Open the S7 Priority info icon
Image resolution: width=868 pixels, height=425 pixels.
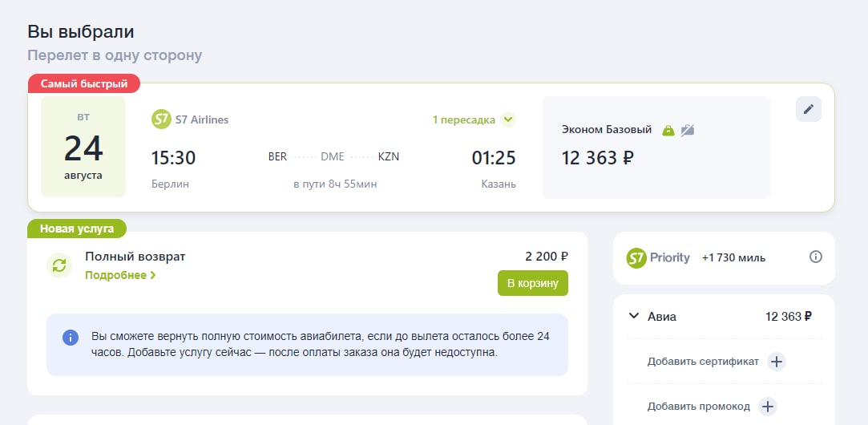815,257
